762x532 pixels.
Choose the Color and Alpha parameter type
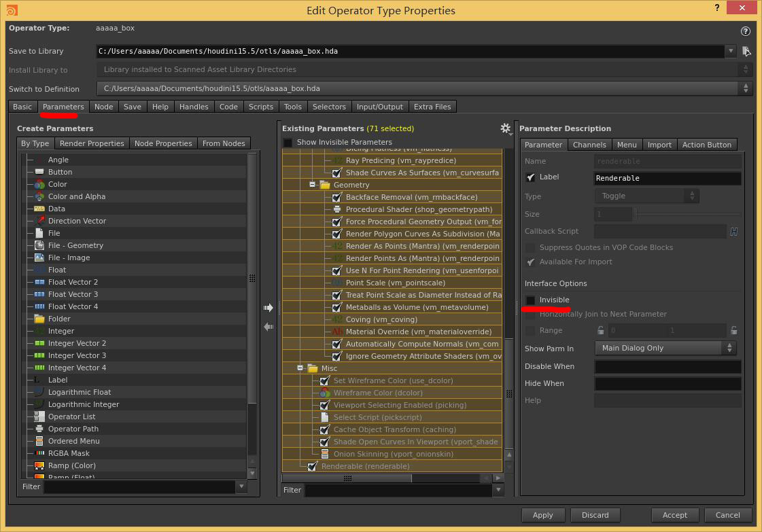[77, 196]
